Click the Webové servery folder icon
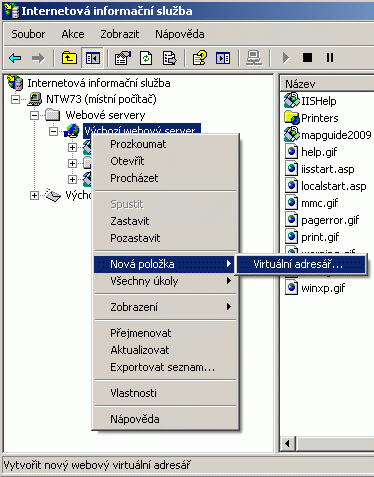The width and height of the screenshot is (374, 477). 52,115
